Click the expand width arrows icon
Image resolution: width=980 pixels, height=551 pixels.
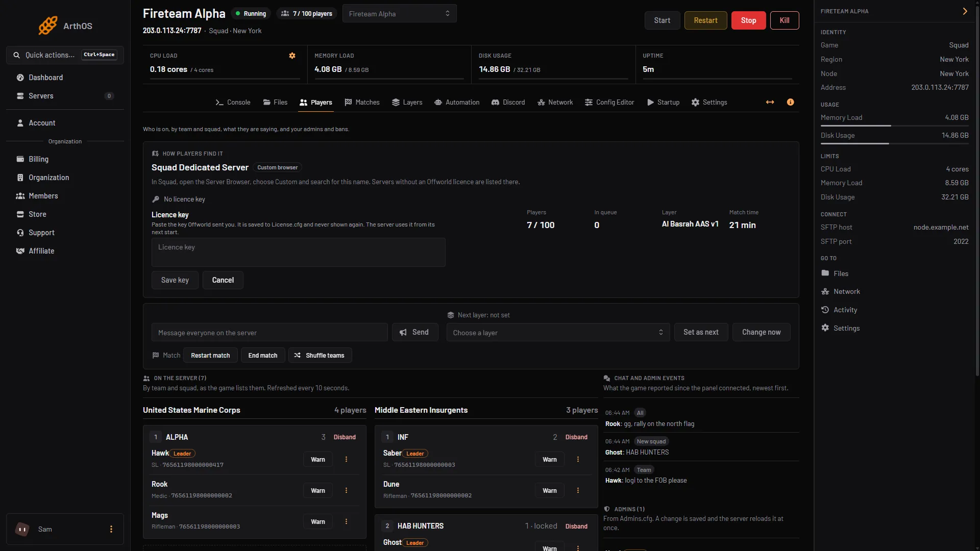770,102
